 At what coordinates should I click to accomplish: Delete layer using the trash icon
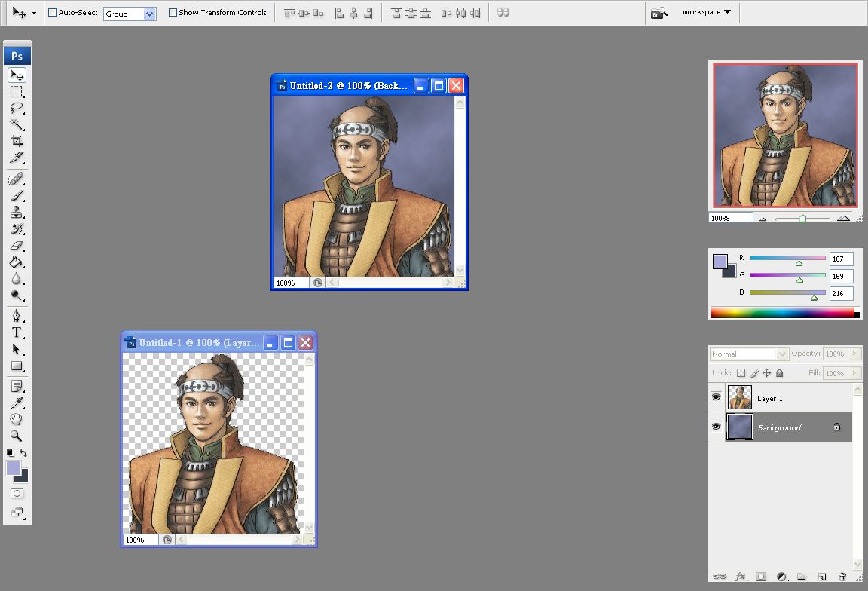[x=842, y=577]
